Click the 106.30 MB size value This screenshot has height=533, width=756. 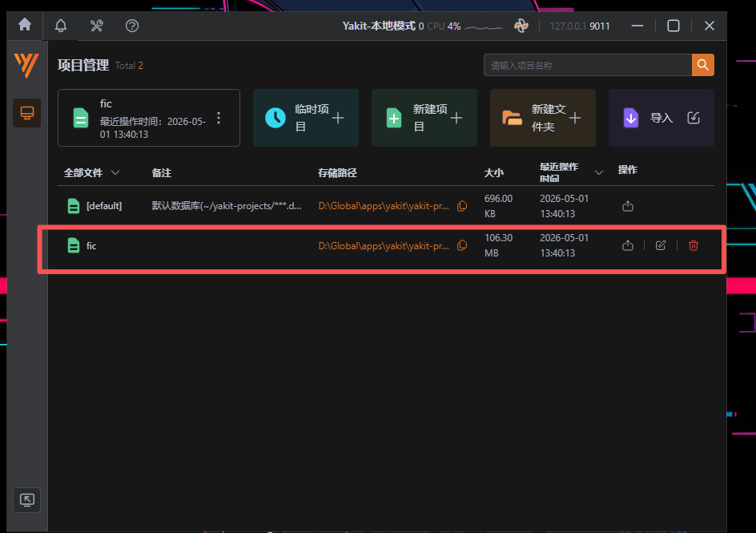pos(499,245)
